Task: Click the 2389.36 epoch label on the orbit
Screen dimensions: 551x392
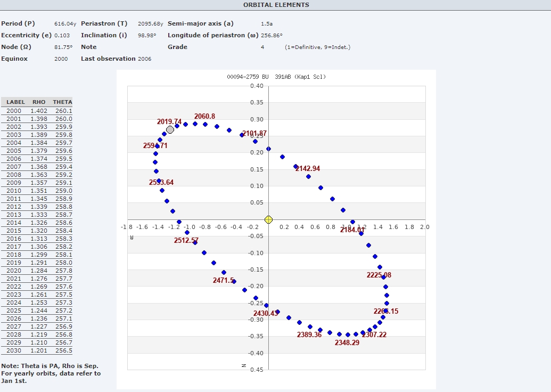Action: (x=309, y=334)
